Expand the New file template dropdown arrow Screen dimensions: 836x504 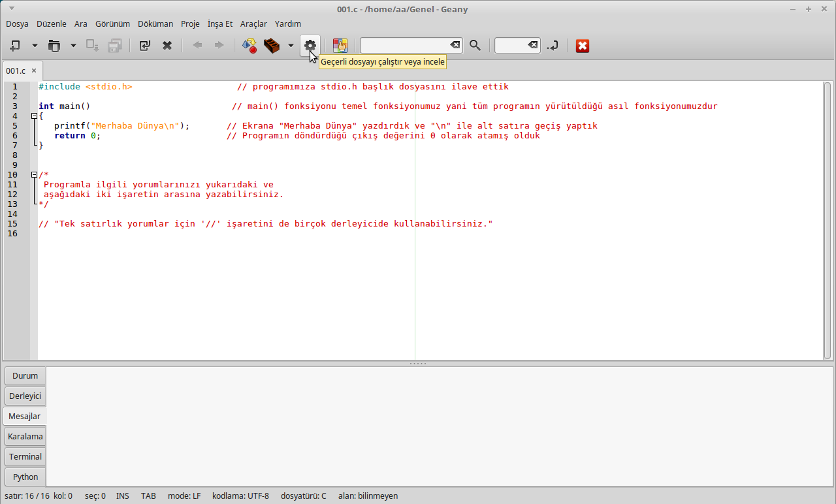click(35, 46)
